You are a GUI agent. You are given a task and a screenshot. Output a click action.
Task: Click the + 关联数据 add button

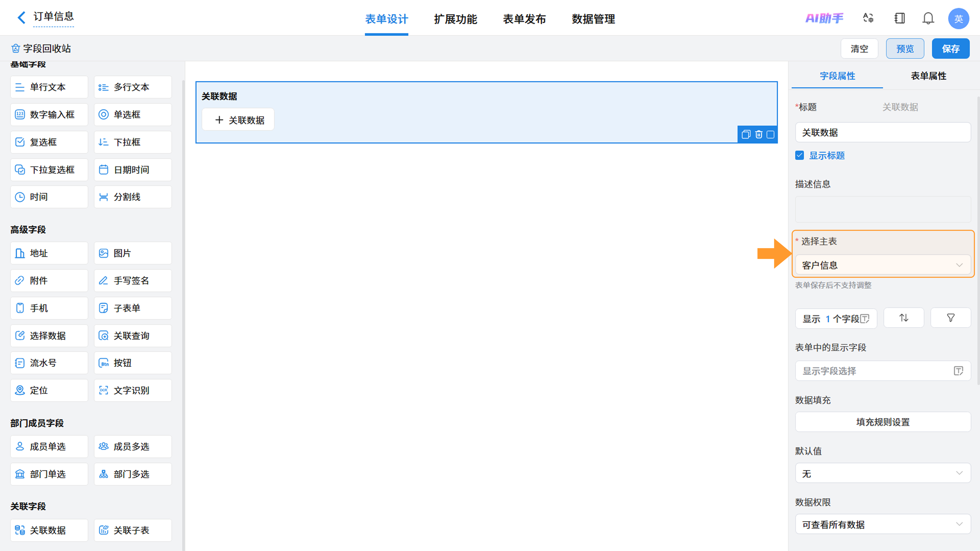[x=238, y=120]
